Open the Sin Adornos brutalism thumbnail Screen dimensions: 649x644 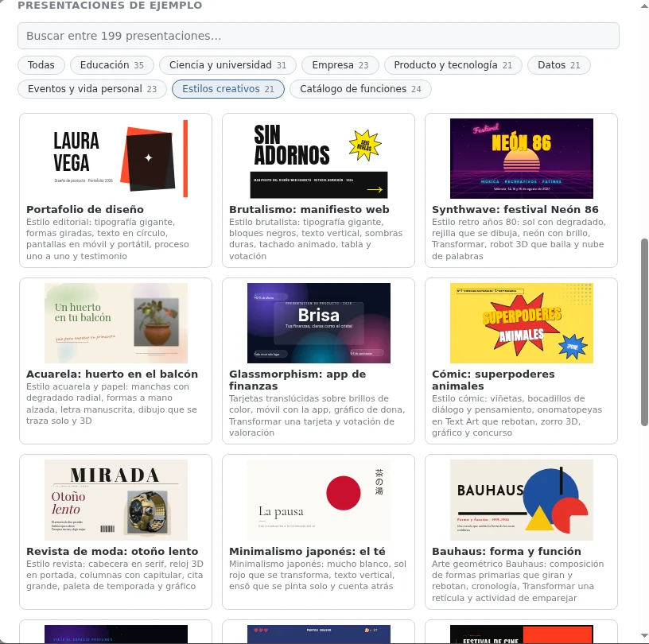coord(319,158)
